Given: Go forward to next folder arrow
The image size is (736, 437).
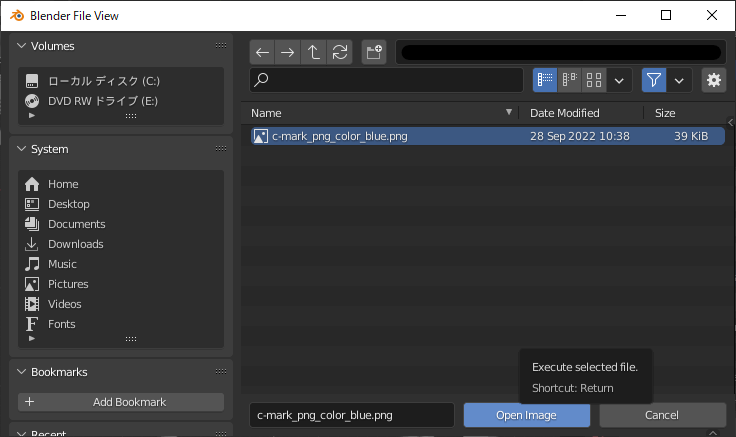Looking at the screenshot, I should (x=288, y=52).
